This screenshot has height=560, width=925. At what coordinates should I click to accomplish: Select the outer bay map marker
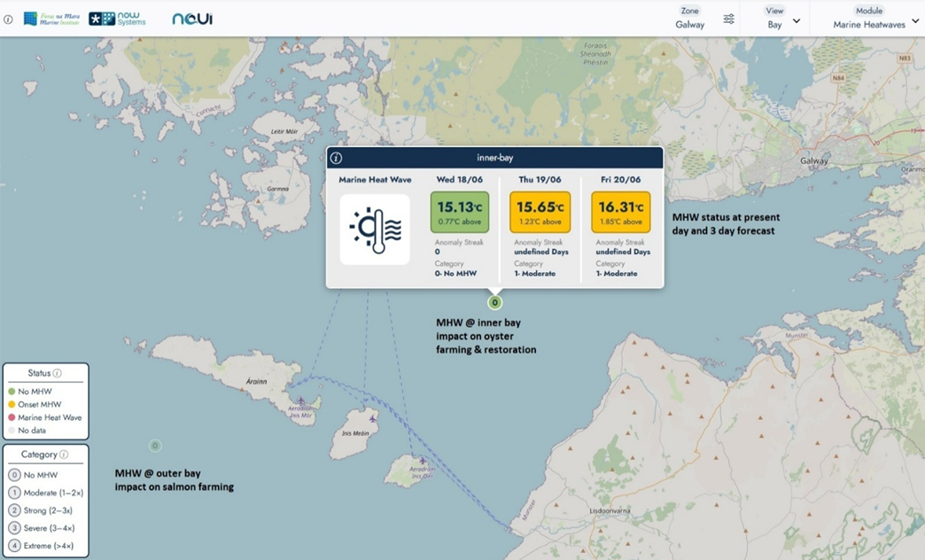(x=155, y=446)
